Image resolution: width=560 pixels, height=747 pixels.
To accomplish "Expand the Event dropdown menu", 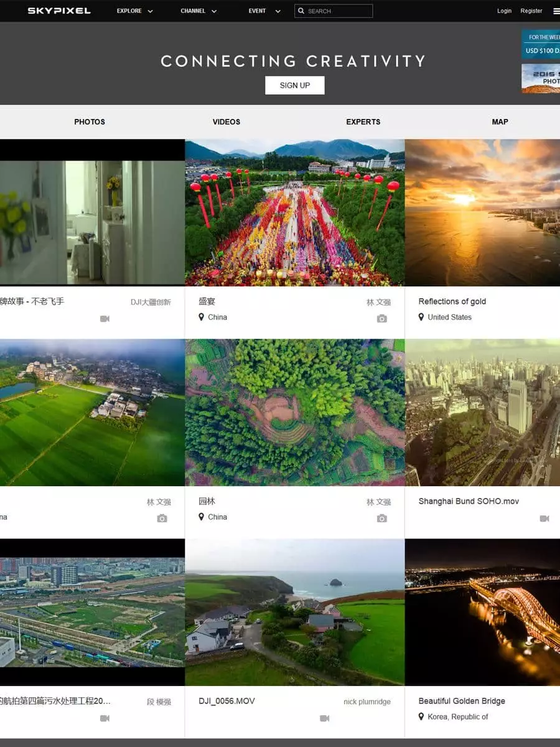I will [x=264, y=11].
